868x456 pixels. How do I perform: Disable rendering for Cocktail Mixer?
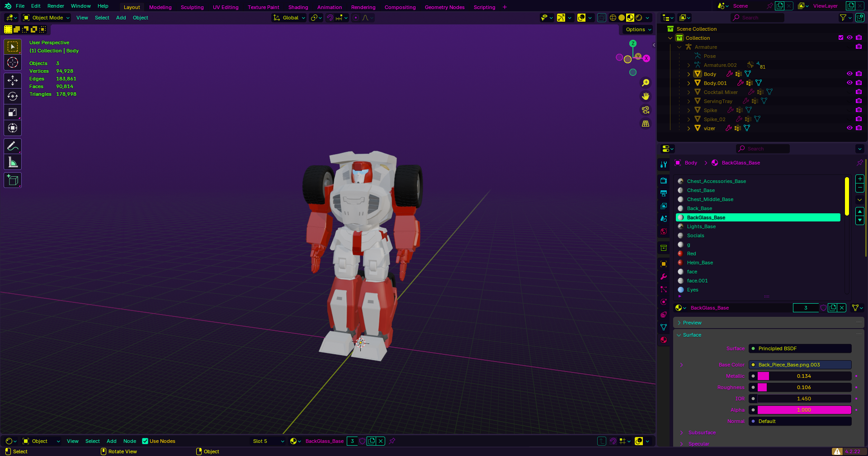click(859, 92)
